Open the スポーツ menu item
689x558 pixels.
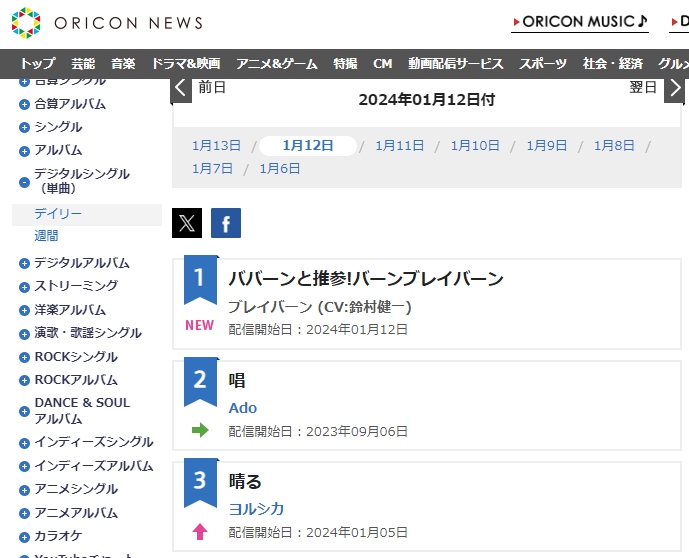coord(543,64)
